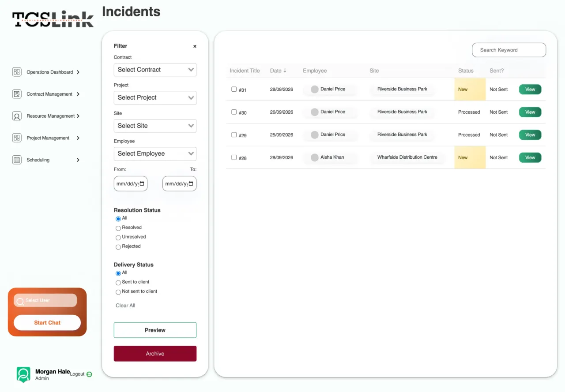Tick the checkbox for incident #29
This screenshot has width=565, height=392.
pyautogui.click(x=234, y=134)
